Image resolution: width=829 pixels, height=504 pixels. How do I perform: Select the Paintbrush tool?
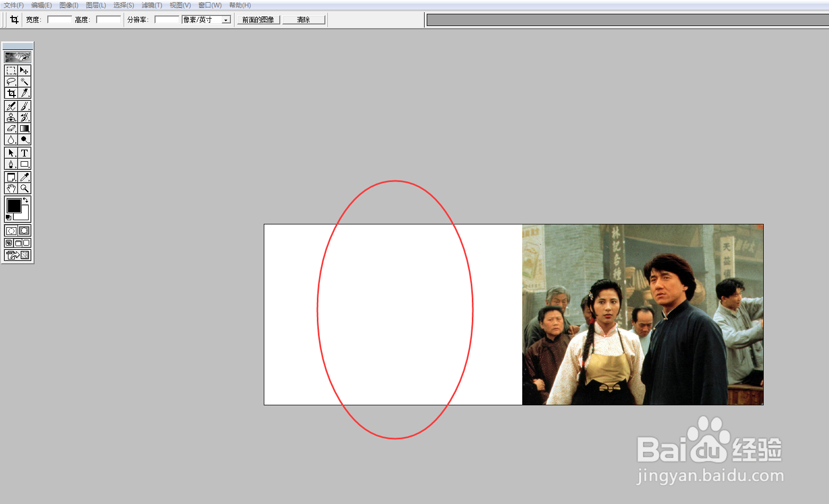click(x=24, y=106)
